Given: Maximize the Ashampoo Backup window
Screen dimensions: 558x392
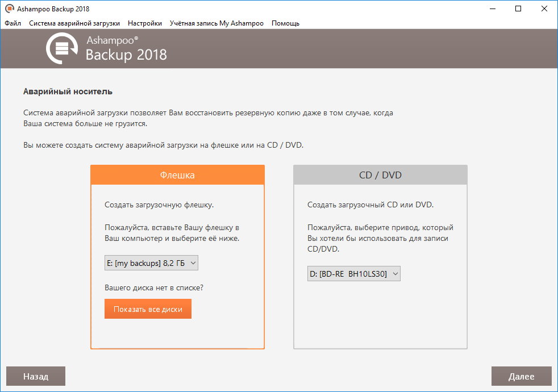Looking at the screenshot, I should pos(518,9).
